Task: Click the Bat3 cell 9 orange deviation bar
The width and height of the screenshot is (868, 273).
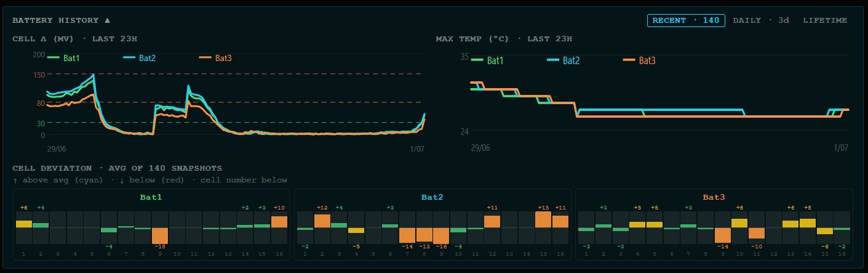Action: point(723,235)
